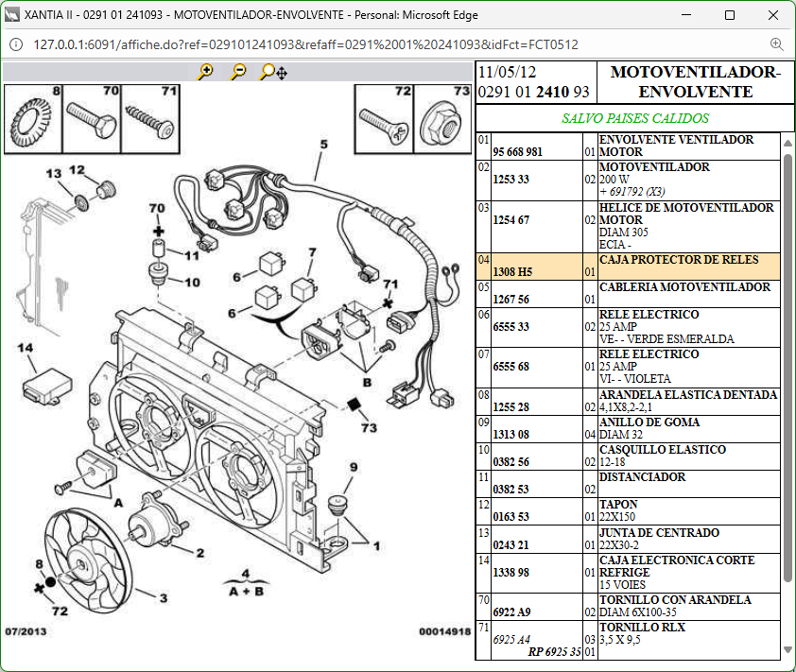The image size is (796, 672).
Task: Click the parts list vertical scrollbar thumb
Action: [788, 369]
